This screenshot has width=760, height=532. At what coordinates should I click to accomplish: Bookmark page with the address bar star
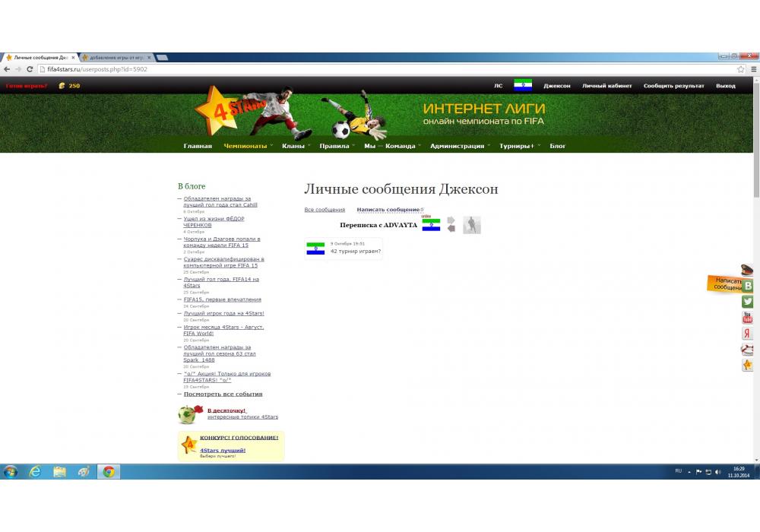741,69
